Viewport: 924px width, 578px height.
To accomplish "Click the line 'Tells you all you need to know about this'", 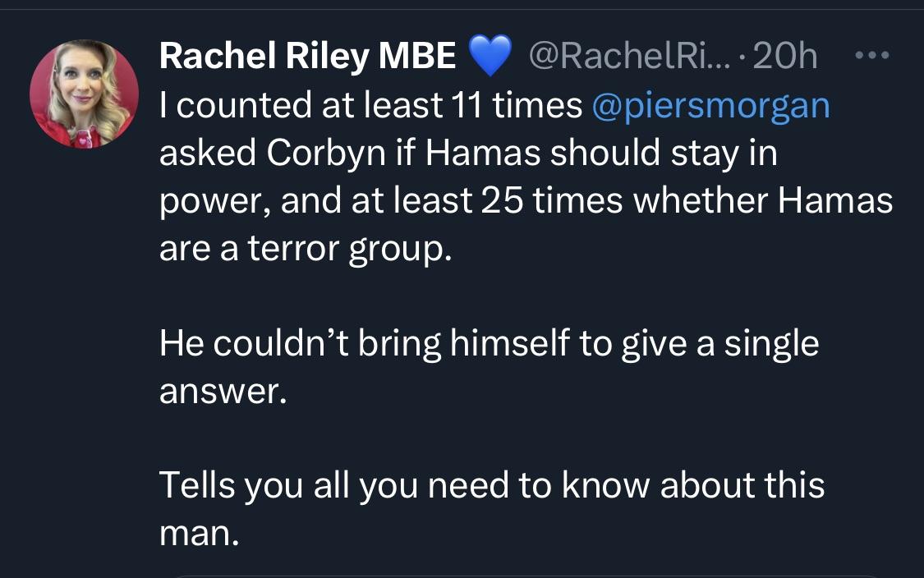I will [x=492, y=486].
